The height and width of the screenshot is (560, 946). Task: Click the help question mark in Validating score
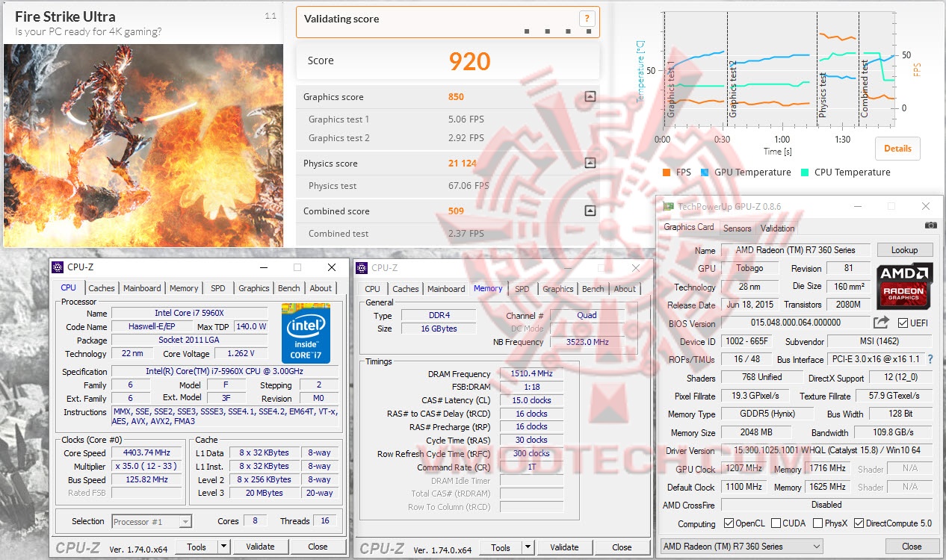click(x=587, y=19)
